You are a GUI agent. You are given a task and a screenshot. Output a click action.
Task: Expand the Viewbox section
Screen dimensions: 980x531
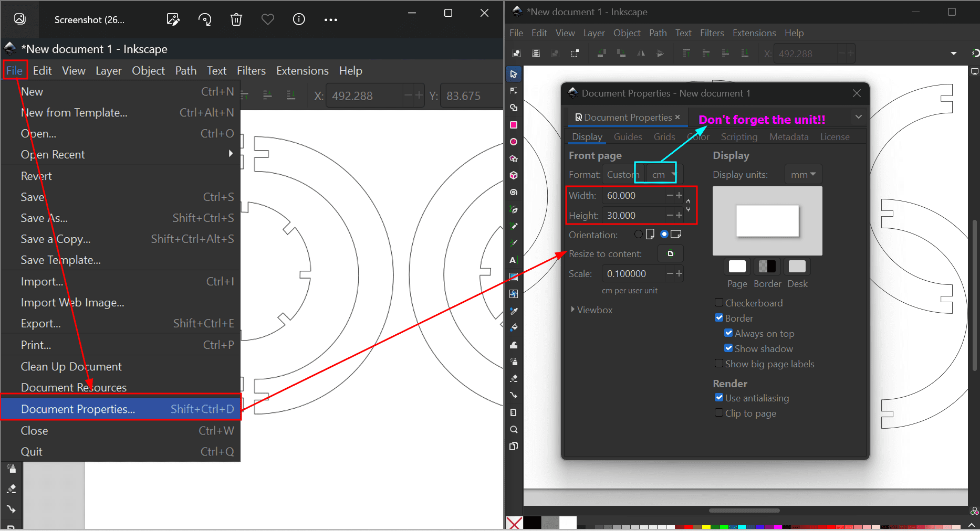click(x=591, y=310)
